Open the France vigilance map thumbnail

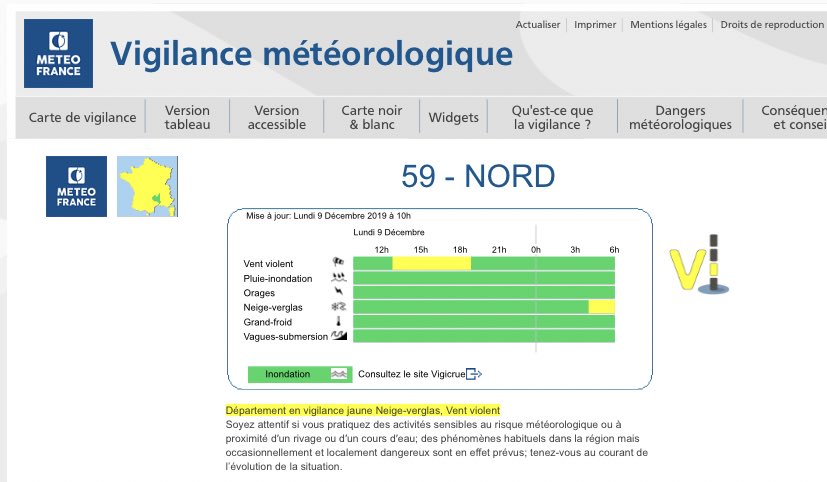coord(147,186)
